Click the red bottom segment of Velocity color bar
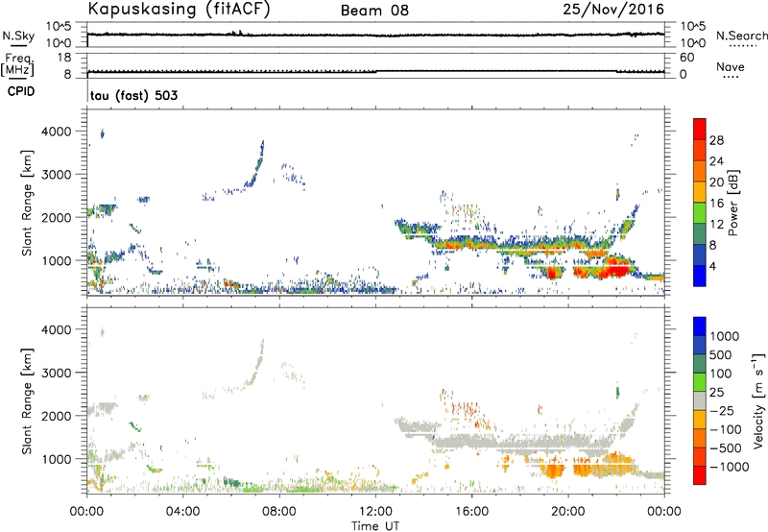 tap(700, 475)
